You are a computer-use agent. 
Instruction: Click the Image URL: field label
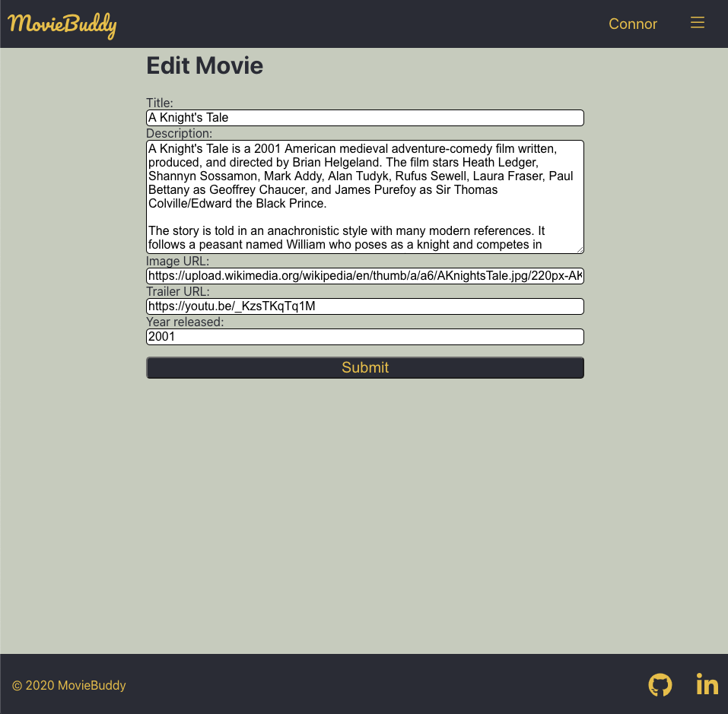[177, 261]
